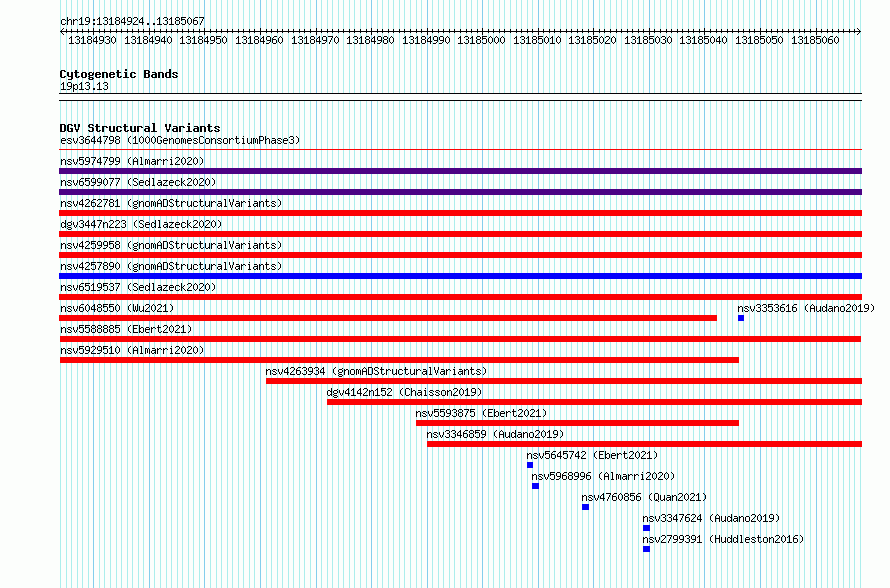Click ruler position 13185020
Viewport: 890px width, 588px height.
coord(592,40)
